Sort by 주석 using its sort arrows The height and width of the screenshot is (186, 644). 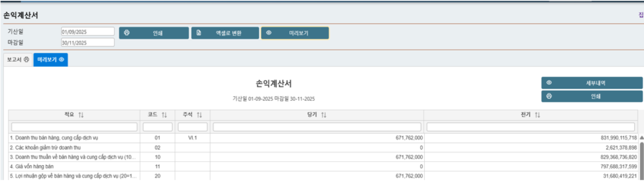(x=199, y=115)
